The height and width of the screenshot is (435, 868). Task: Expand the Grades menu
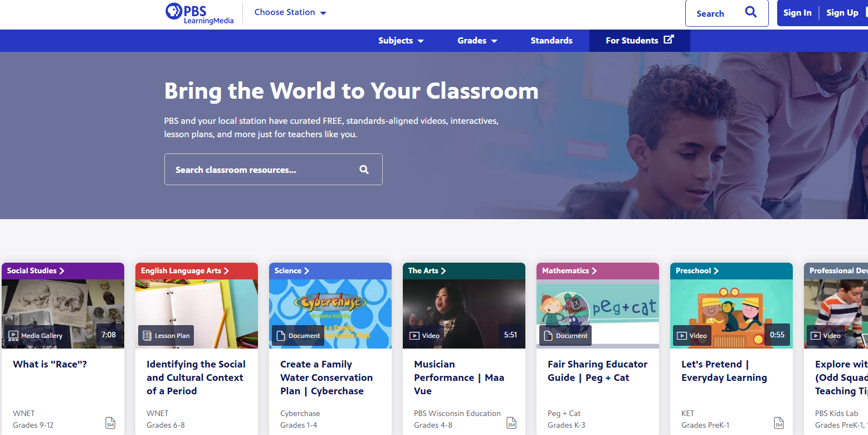[x=477, y=41]
